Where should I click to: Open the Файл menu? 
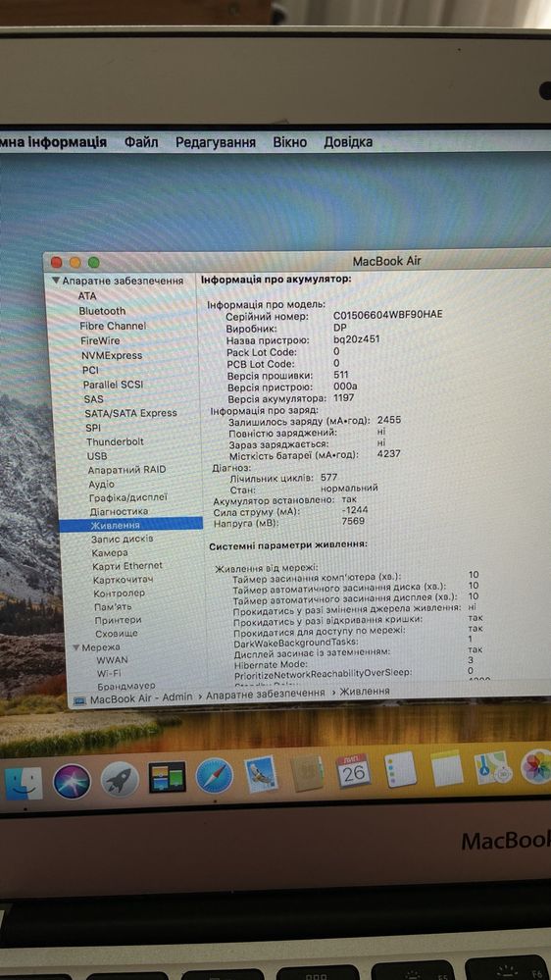click(x=141, y=142)
